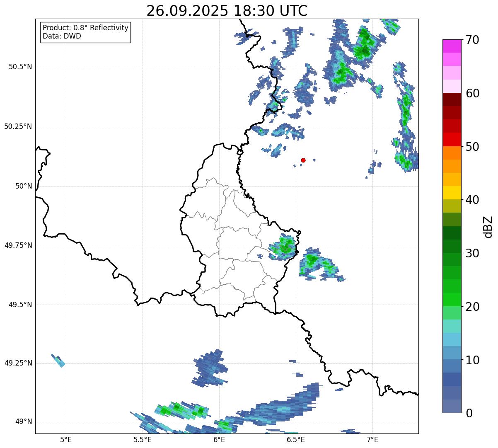
Task: Click the colorbar 70 tick label
Action: (472, 40)
